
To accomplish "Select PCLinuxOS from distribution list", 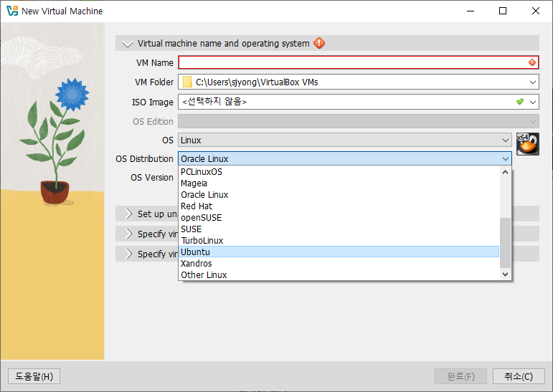I will tap(339, 172).
